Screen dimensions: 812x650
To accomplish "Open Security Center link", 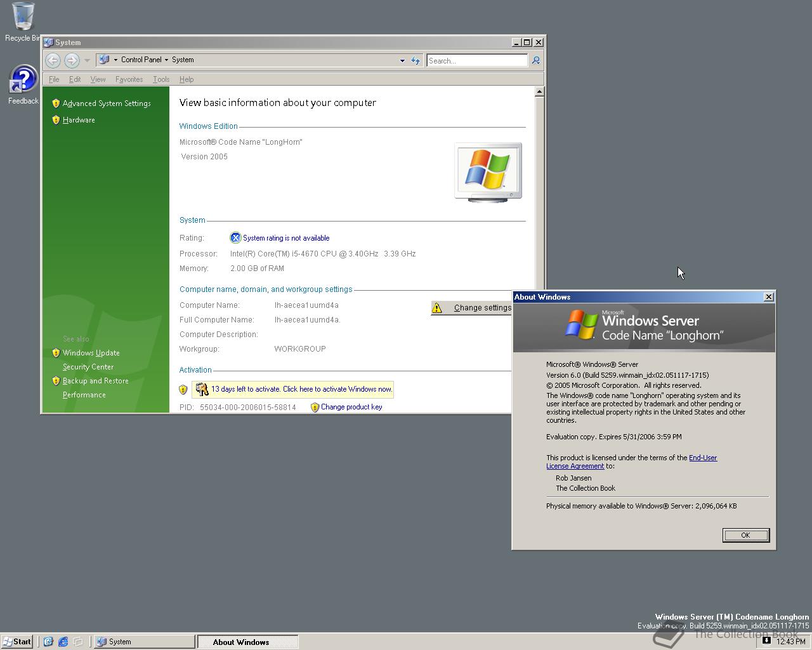I will 88,367.
